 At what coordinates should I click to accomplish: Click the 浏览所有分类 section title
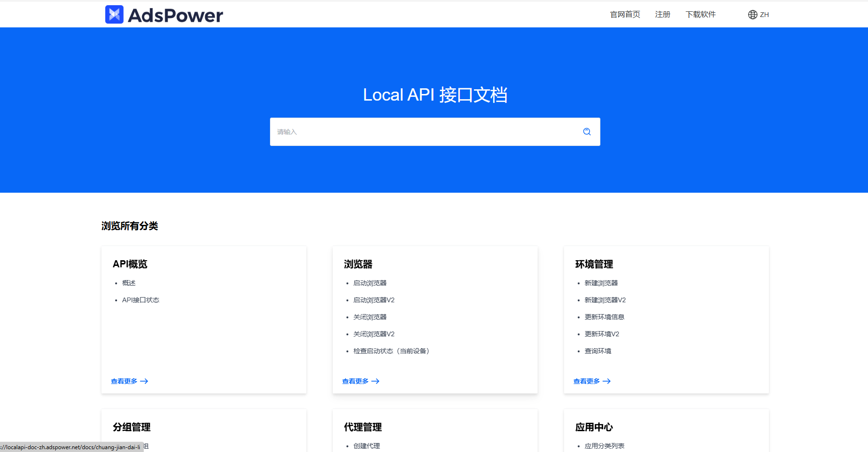[130, 226]
